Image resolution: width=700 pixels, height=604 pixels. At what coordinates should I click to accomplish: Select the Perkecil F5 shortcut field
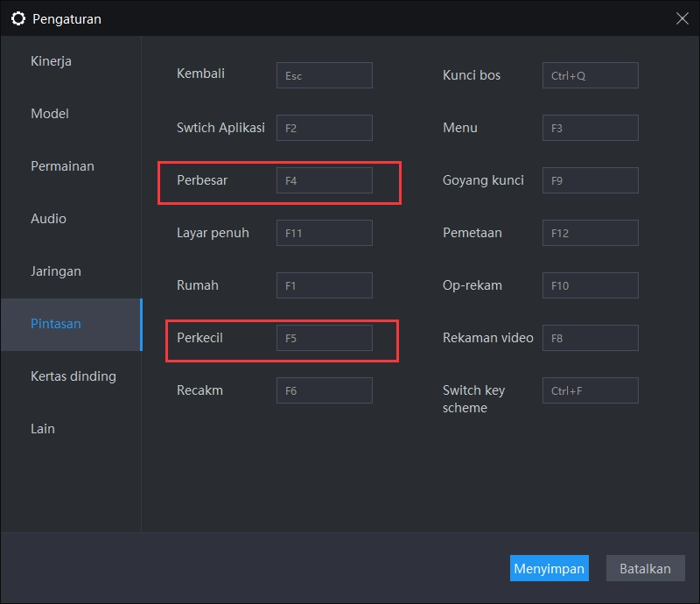pos(325,338)
